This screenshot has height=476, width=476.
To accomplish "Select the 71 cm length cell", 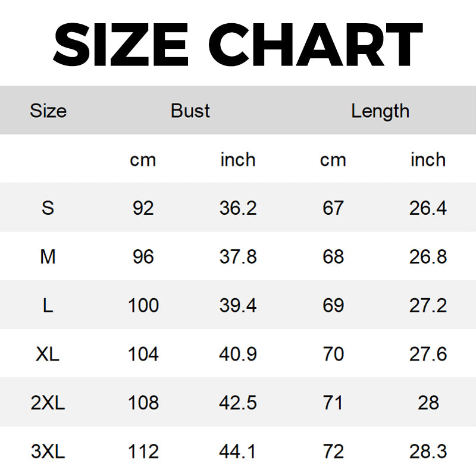I will tap(333, 403).
